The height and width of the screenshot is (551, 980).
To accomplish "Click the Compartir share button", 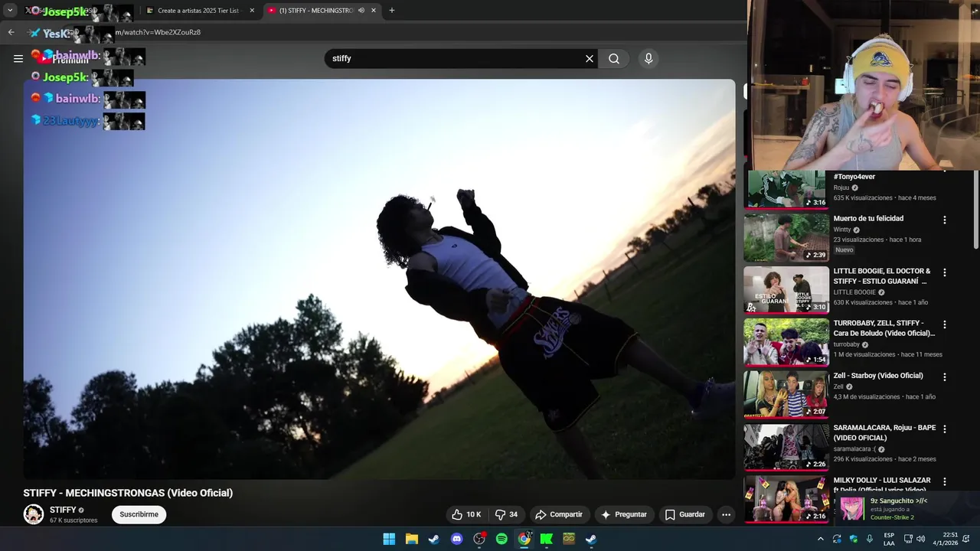I will 559,514.
